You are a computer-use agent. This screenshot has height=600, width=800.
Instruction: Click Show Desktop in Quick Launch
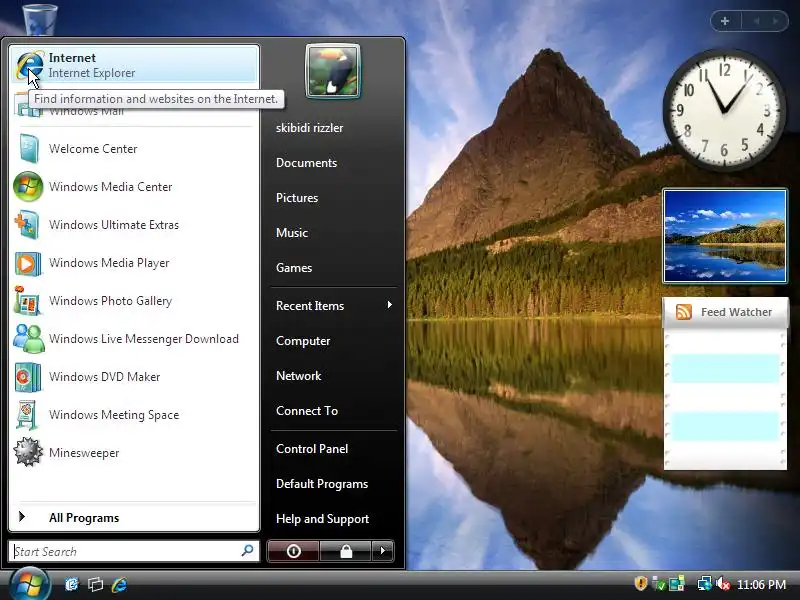[72, 584]
